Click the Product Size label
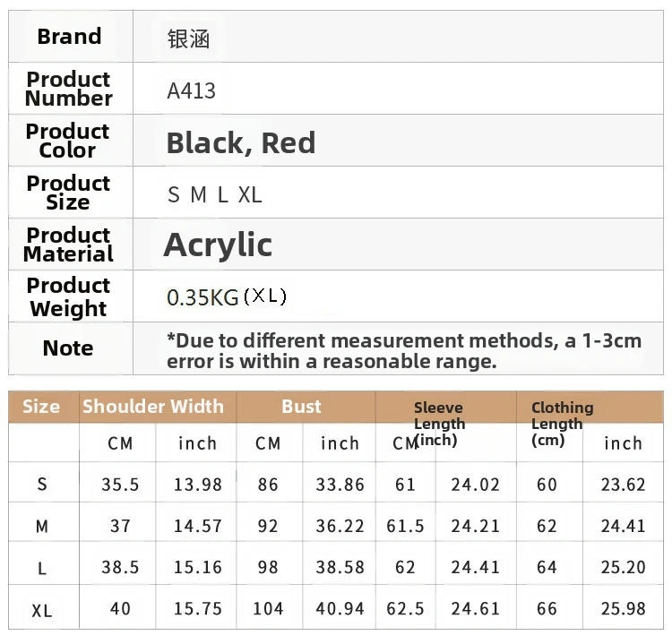The image size is (672, 644). click(x=69, y=193)
